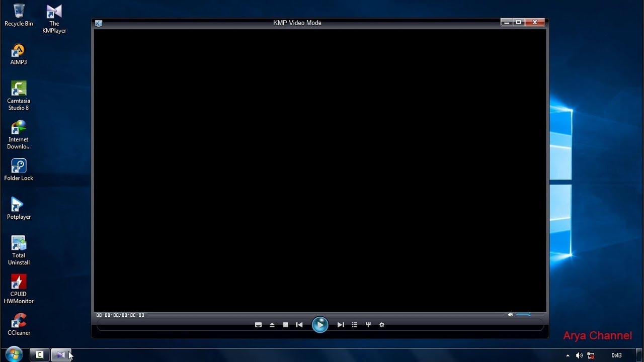
Task: Select the Recycle Bin desktop icon
Action: [19, 15]
